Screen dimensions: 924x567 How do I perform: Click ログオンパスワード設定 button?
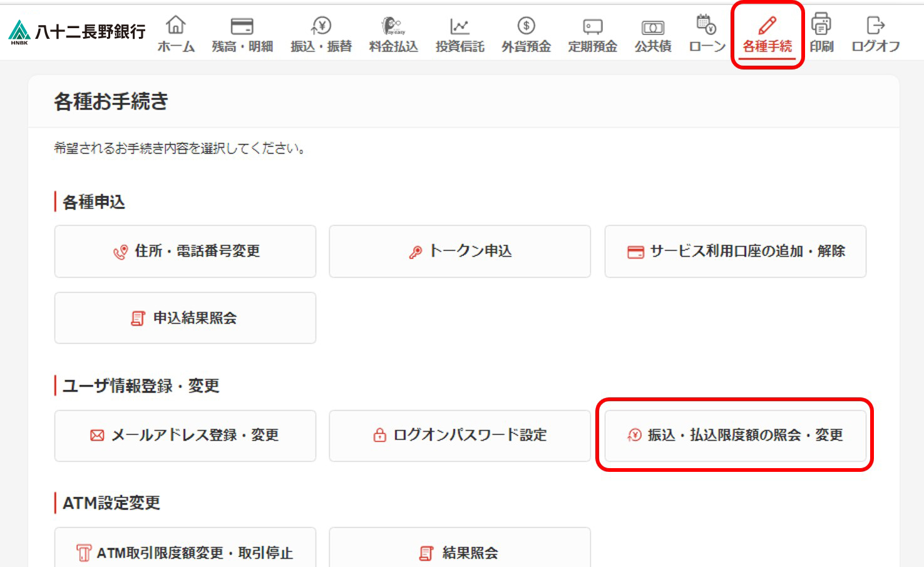pyautogui.click(x=459, y=436)
